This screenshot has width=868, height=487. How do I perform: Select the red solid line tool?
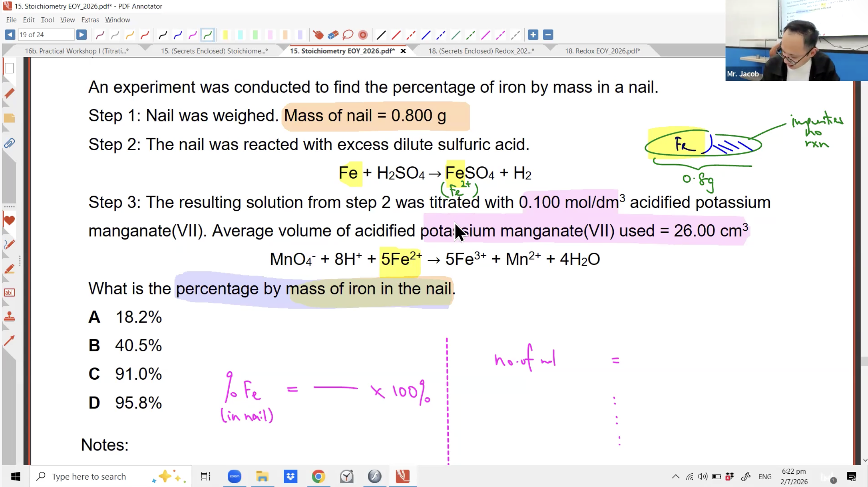pos(396,35)
